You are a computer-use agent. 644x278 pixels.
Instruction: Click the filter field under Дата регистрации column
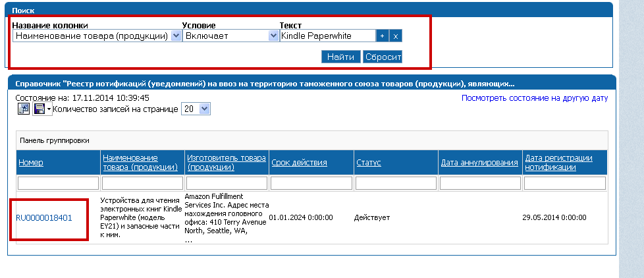[x=565, y=183]
